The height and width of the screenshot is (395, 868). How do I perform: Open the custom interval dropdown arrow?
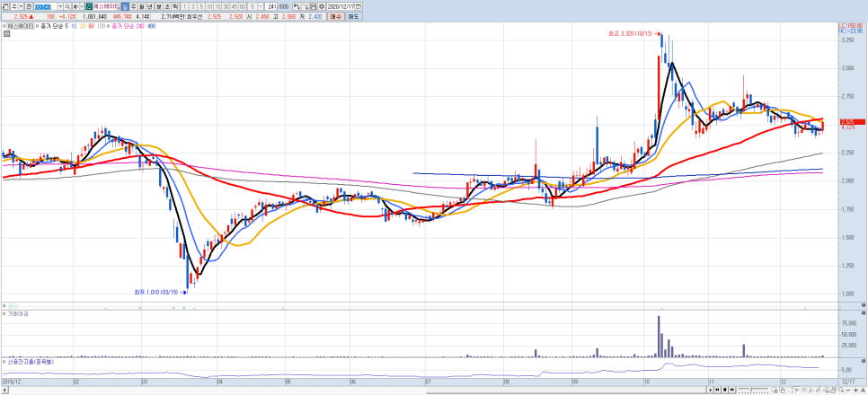pyautogui.click(x=261, y=6)
